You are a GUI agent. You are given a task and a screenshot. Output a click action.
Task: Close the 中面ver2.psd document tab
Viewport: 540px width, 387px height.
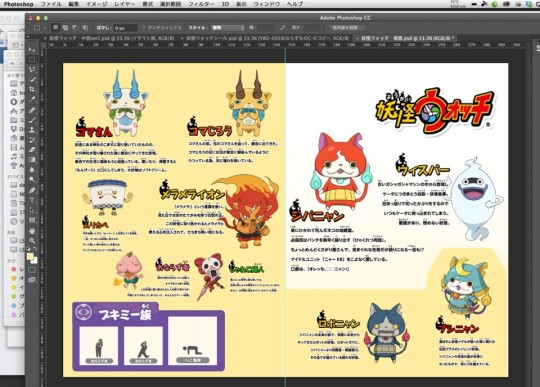point(45,38)
